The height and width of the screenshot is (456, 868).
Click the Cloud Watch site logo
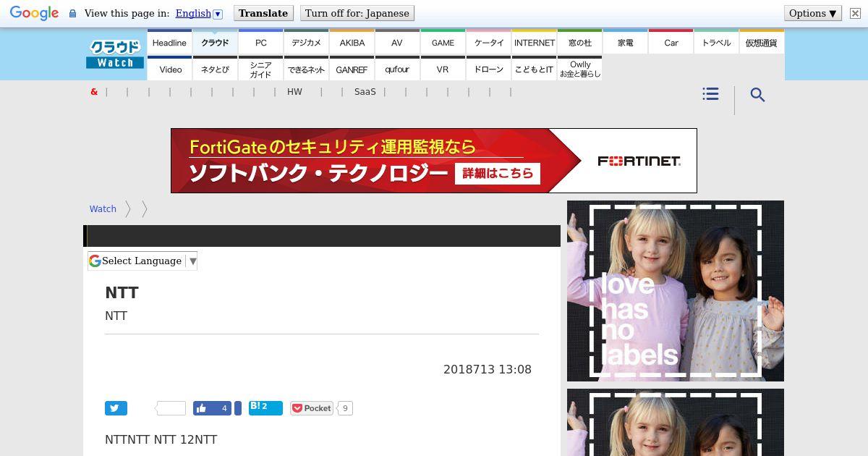click(x=115, y=54)
